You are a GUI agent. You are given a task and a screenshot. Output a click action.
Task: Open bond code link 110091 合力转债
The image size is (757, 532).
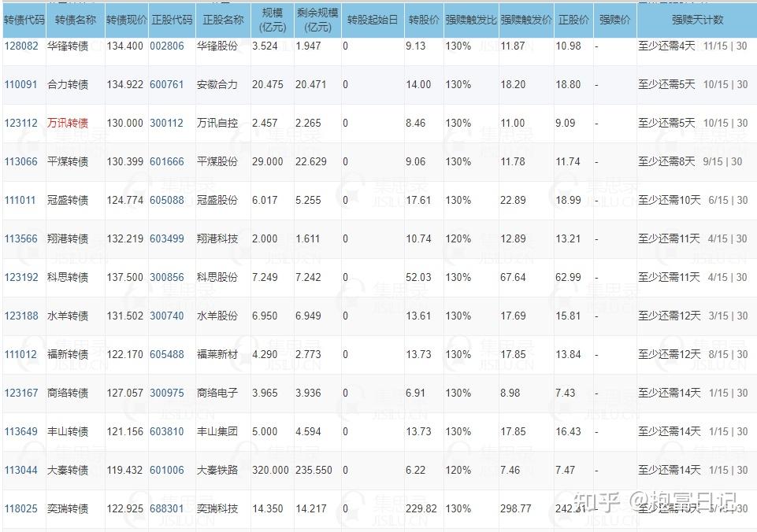tap(21, 84)
